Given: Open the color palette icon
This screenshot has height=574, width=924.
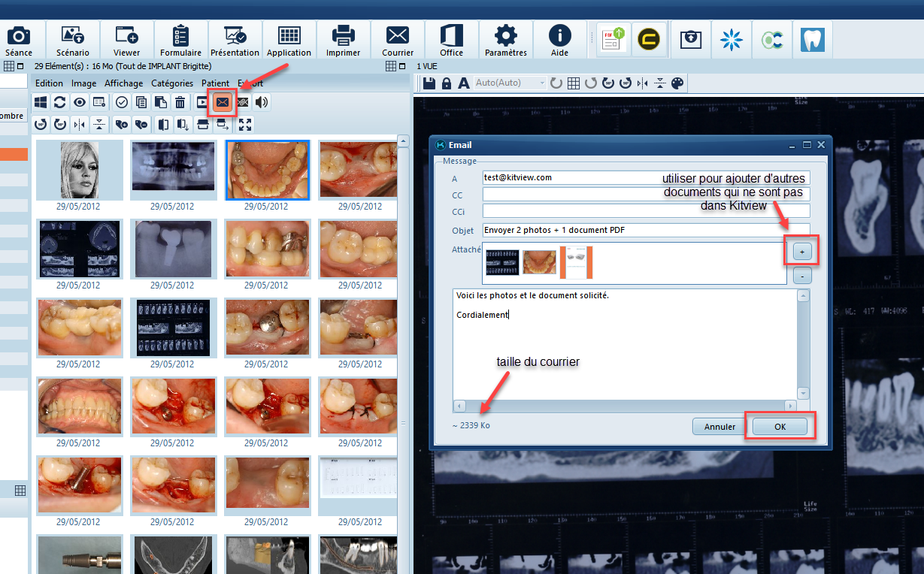Looking at the screenshot, I should (677, 83).
